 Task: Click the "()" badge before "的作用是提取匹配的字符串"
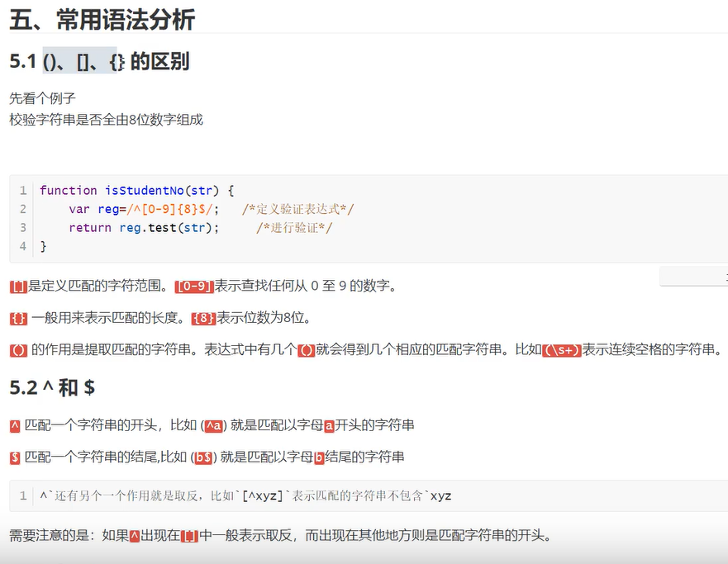[x=18, y=350]
